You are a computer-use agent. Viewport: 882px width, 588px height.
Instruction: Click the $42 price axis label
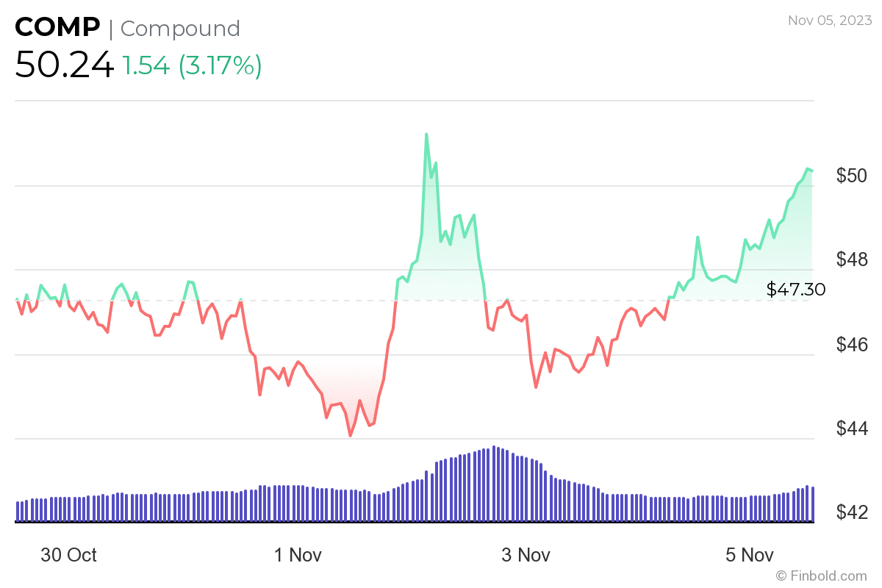pyautogui.click(x=851, y=512)
